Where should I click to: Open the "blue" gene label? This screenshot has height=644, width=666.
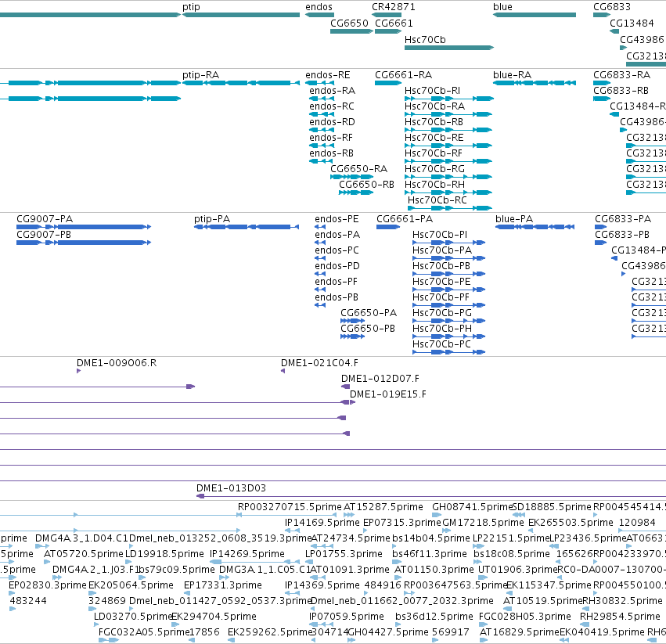[x=502, y=7]
